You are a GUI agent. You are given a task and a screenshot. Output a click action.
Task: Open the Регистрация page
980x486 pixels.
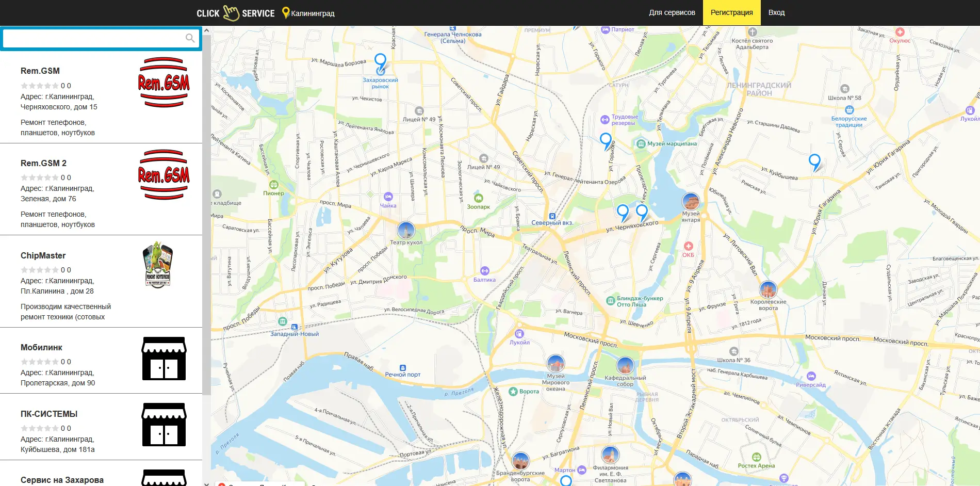tap(731, 12)
